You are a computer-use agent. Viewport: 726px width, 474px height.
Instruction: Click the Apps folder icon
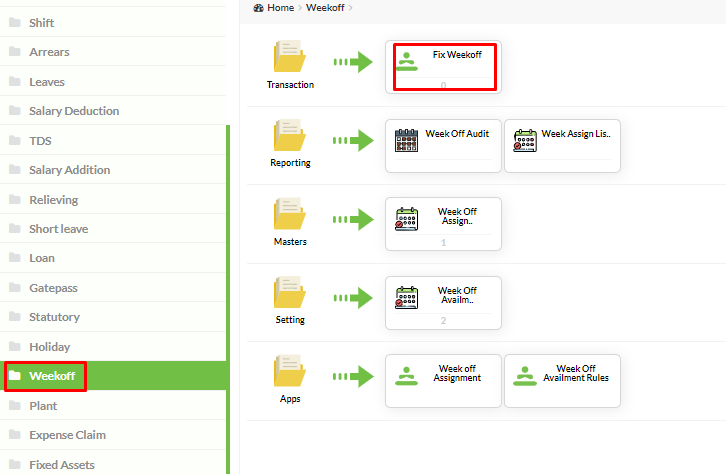tap(290, 371)
